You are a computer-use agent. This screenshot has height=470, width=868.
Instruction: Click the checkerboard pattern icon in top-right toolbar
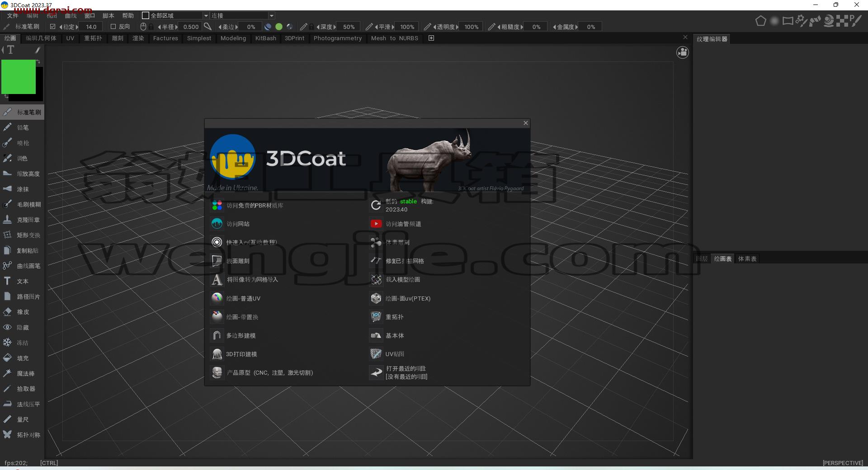[x=842, y=21]
